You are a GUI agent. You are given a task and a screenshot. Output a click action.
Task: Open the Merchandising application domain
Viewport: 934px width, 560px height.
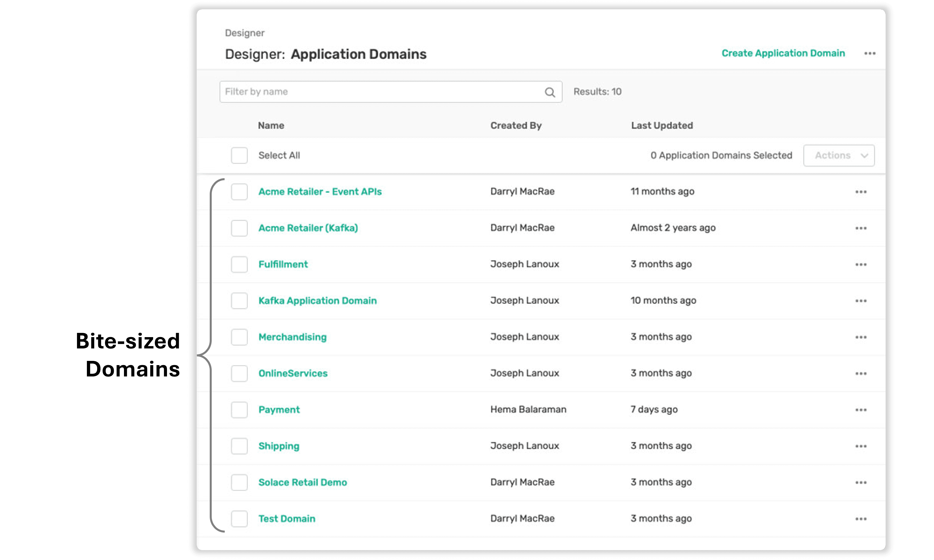pos(293,337)
